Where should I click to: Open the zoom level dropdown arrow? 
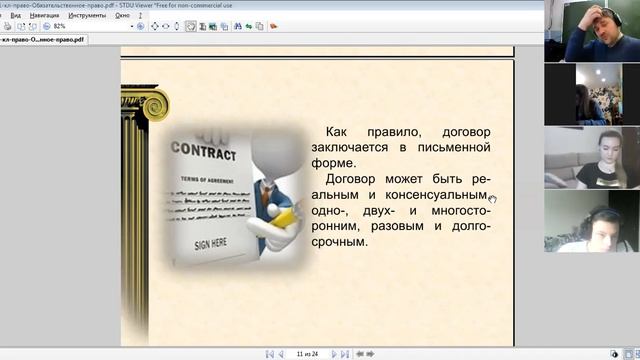pos(132,27)
